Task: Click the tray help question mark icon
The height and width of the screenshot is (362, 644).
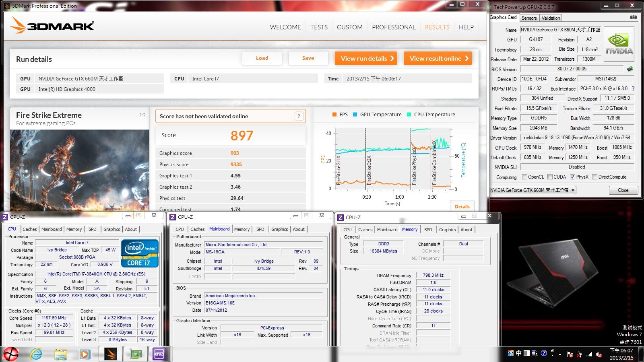Action: click(544, 354)
